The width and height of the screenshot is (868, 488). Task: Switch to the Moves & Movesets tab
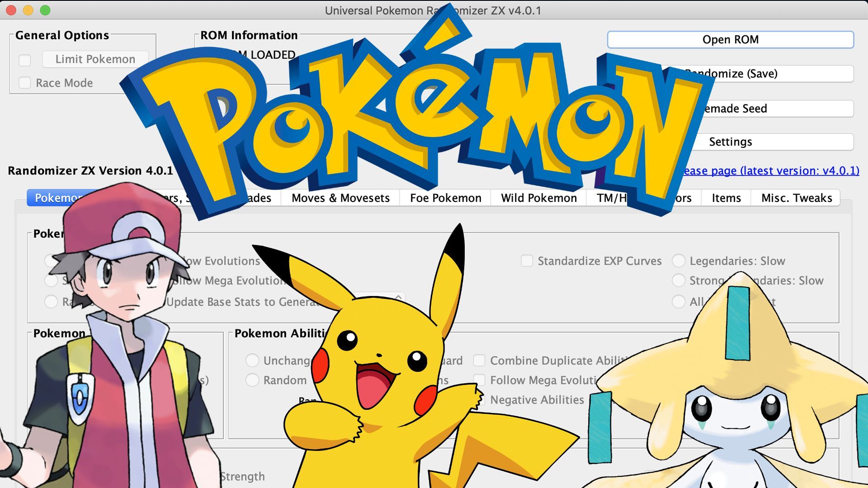(x=340, y=198)
